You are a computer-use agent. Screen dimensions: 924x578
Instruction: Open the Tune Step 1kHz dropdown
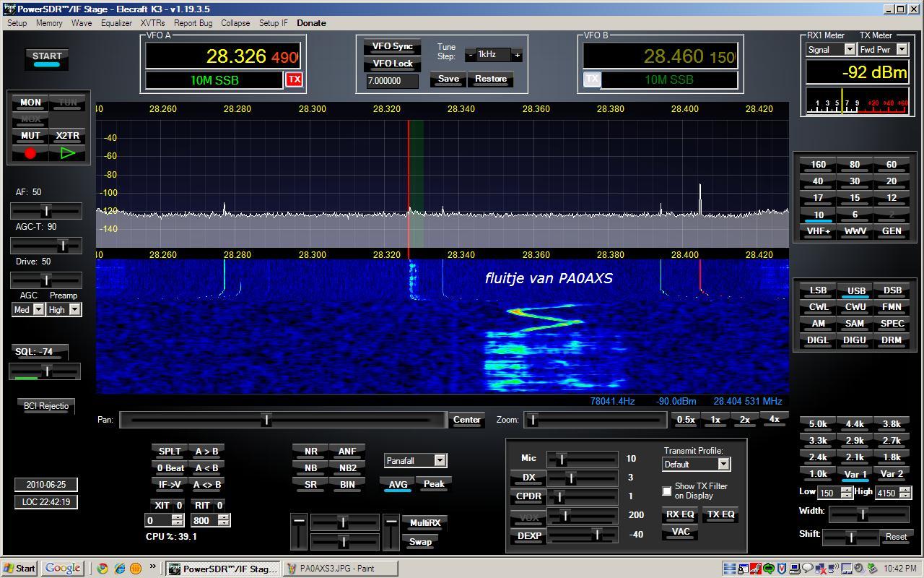[494, 55]
